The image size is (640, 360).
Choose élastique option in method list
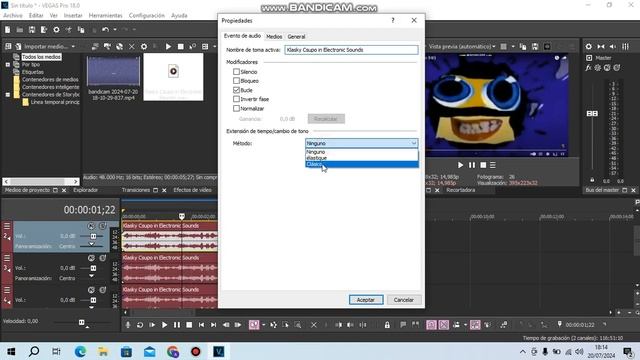(x=362, y=158)
